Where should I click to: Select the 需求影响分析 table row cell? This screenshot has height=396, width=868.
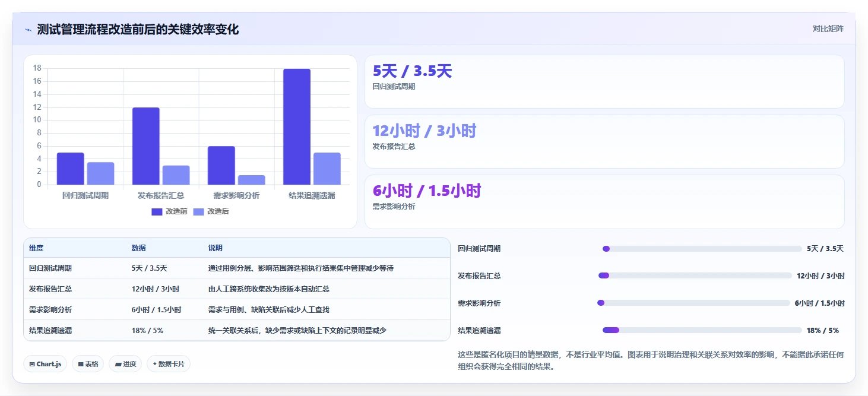click(x=50, y=310)
